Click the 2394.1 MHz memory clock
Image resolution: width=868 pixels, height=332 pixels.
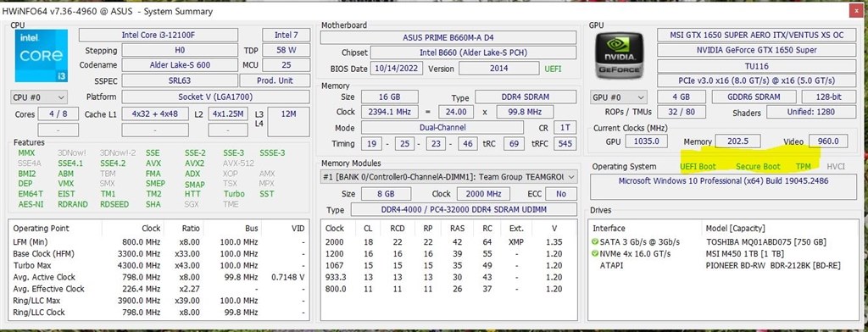click(x=390, y=112)
